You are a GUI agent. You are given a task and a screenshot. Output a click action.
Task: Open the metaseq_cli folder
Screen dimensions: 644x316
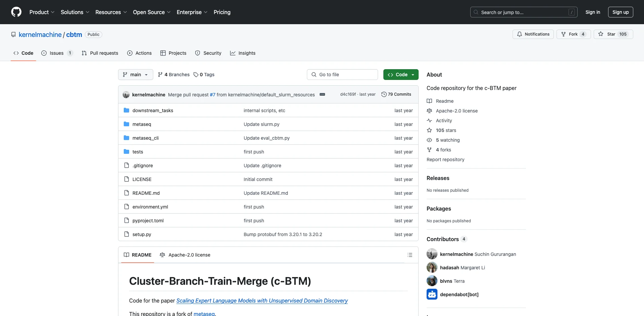146,138
